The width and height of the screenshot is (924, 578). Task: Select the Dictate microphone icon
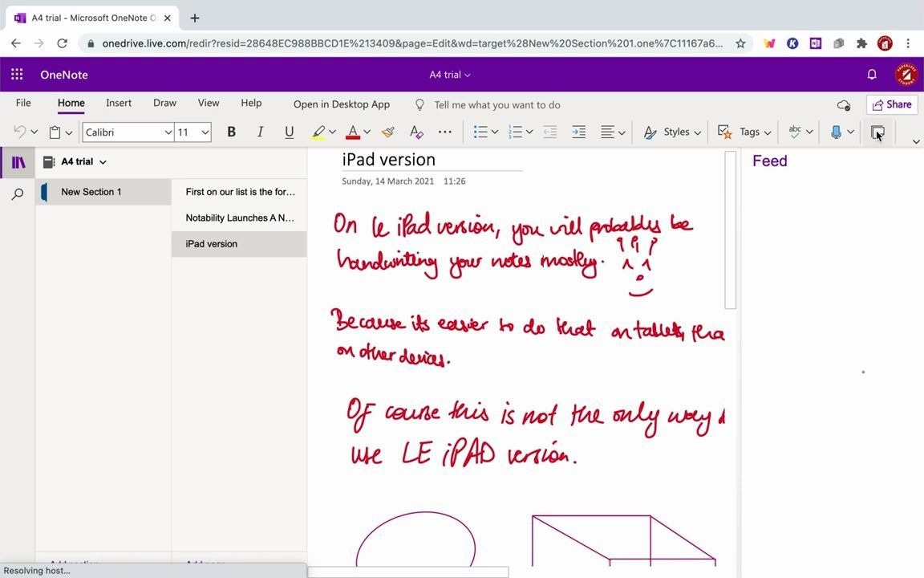(837, 132)
